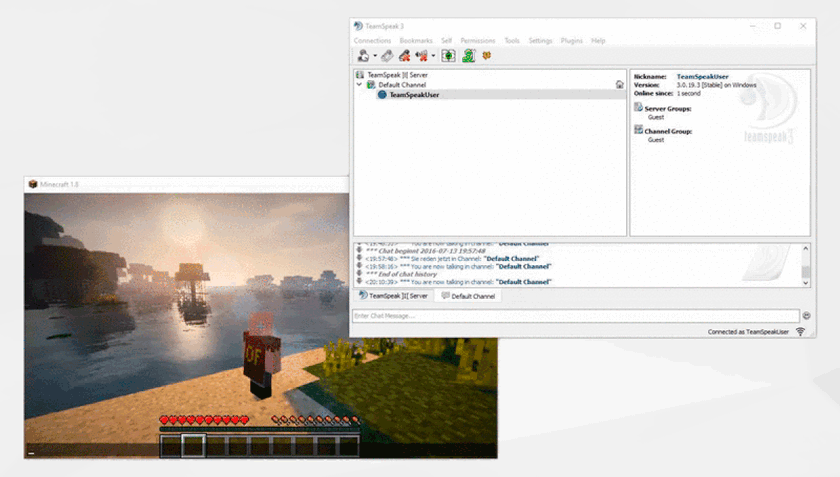840x477 pixels.
Task: Open the Permissions menu
Action: (x=478, y=41)
